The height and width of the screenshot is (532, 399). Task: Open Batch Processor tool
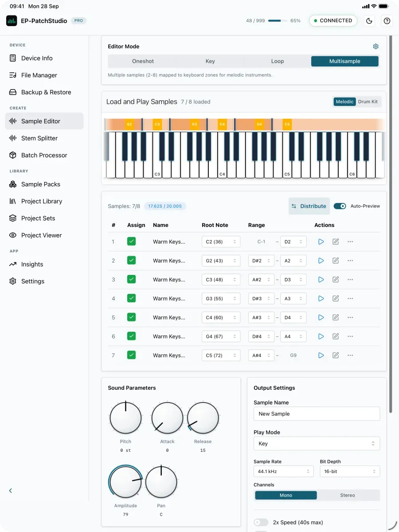(44, 155)
